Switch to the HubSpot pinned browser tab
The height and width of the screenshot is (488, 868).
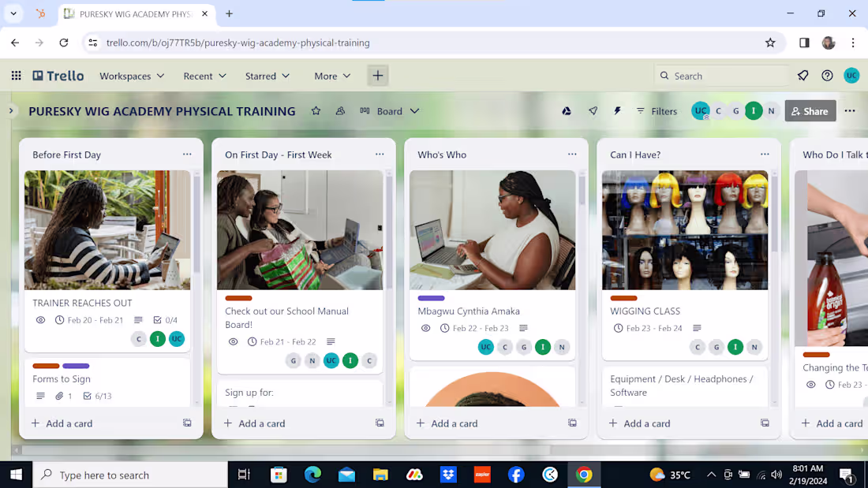[x=40, y=14]
